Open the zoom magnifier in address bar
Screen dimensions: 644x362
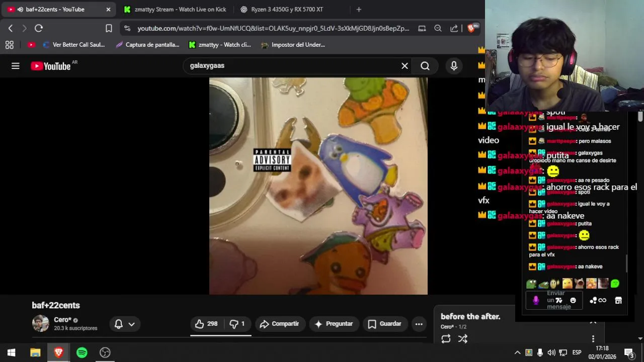pyautogui.click(x=438, y=29)
